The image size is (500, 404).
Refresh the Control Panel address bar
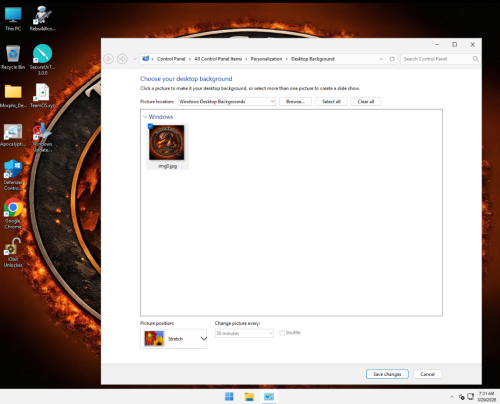pyautogui.click(x=392, y=59)
